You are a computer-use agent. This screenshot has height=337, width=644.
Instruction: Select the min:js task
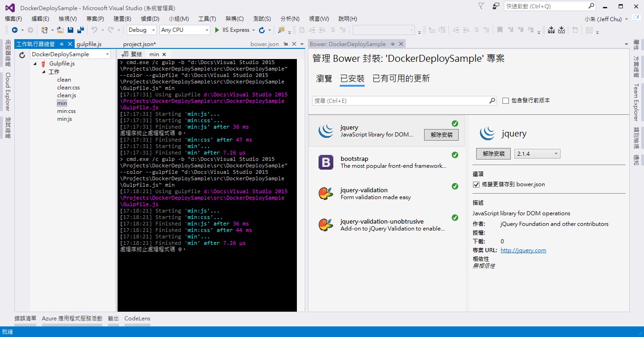pos(65,119)
